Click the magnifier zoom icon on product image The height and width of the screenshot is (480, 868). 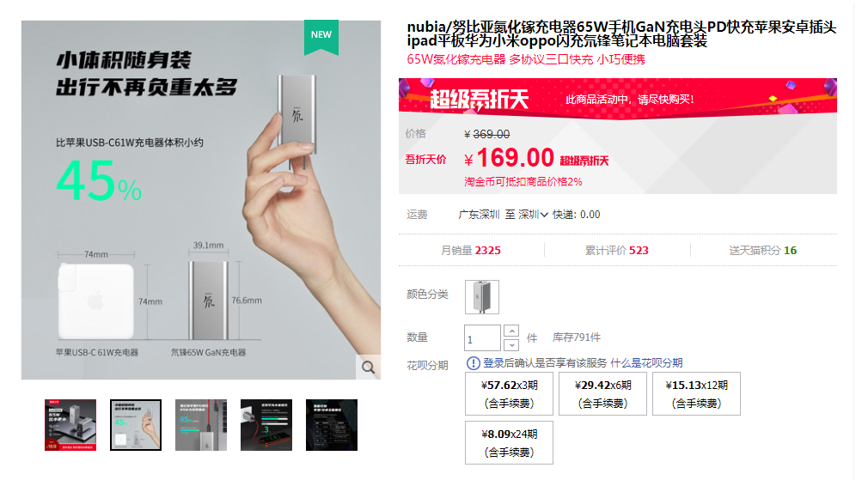click(x=368, y=368)
